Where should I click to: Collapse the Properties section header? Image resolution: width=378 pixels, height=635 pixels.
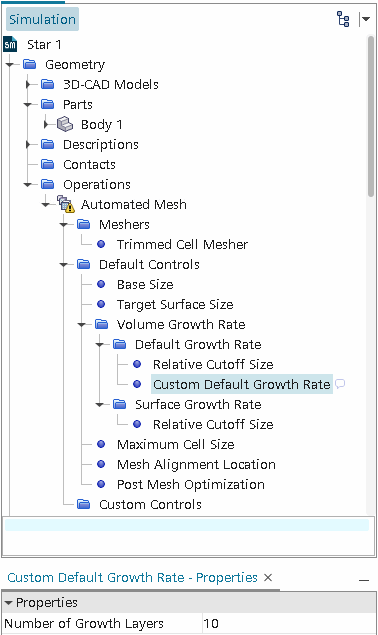[x=8, y=603]
